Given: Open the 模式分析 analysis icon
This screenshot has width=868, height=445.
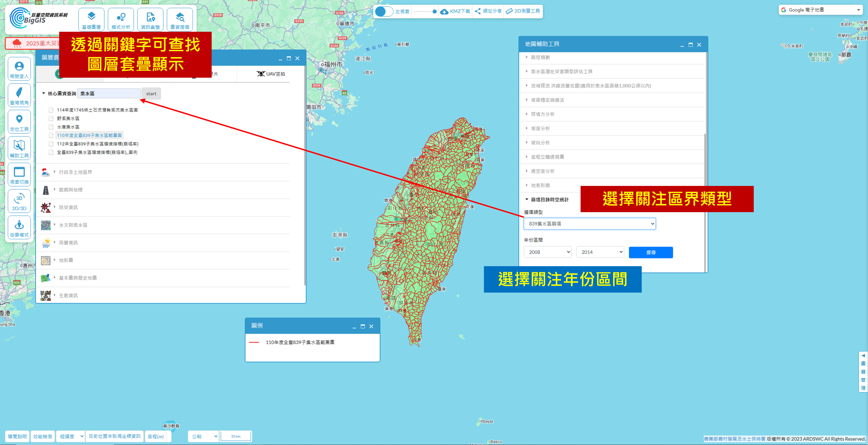Looking at the screenshot, I should point(121,20).
